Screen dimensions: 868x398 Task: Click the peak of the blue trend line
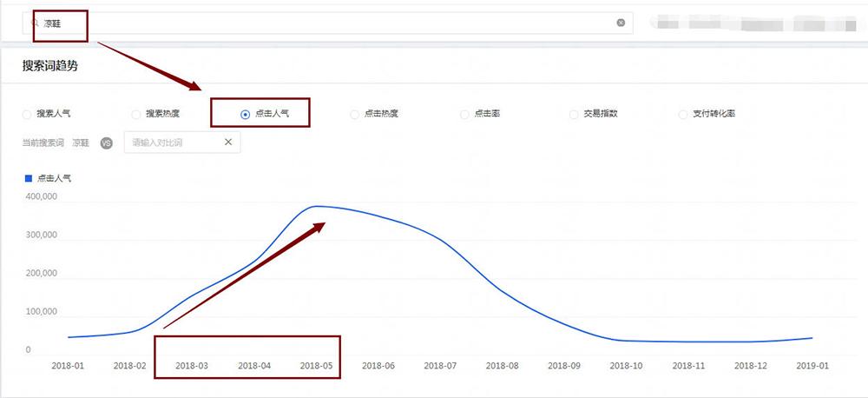[319, 206]
